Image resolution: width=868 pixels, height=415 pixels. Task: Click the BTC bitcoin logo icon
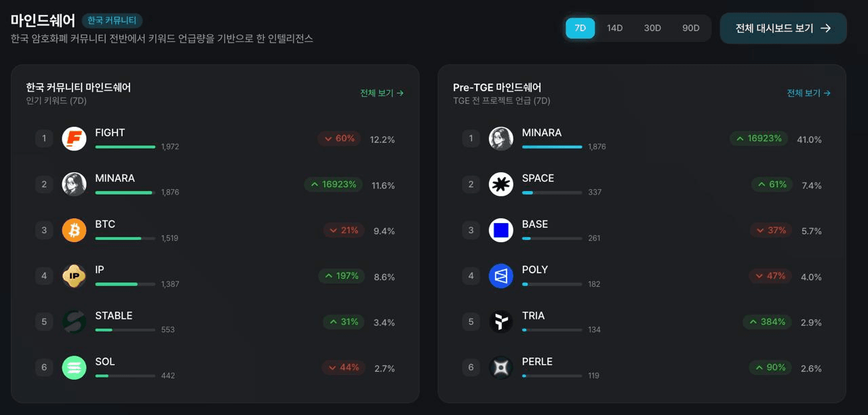74,231
